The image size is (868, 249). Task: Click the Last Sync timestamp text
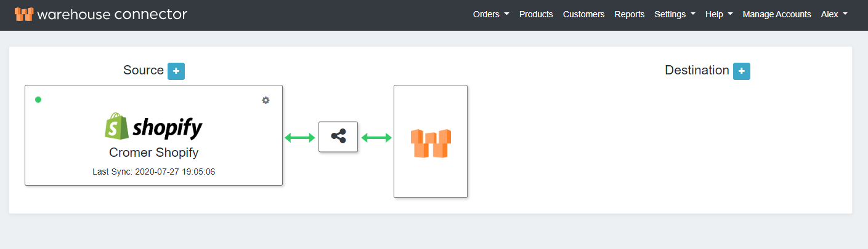pos(153,172)
